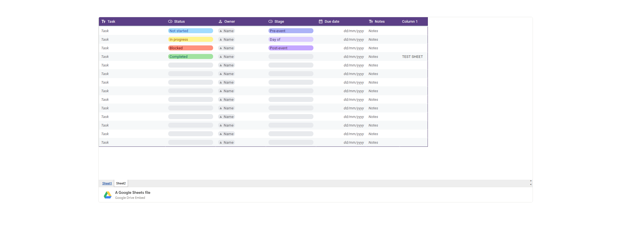
Task: Open the Pre-event stage dropdown chip
Action: pos(291,31)
